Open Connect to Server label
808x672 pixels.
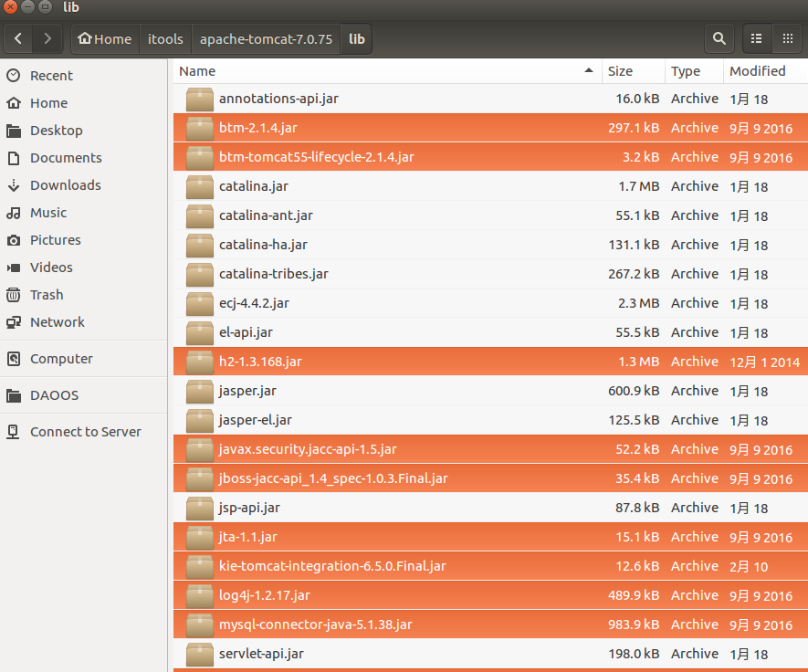(86, 432)
